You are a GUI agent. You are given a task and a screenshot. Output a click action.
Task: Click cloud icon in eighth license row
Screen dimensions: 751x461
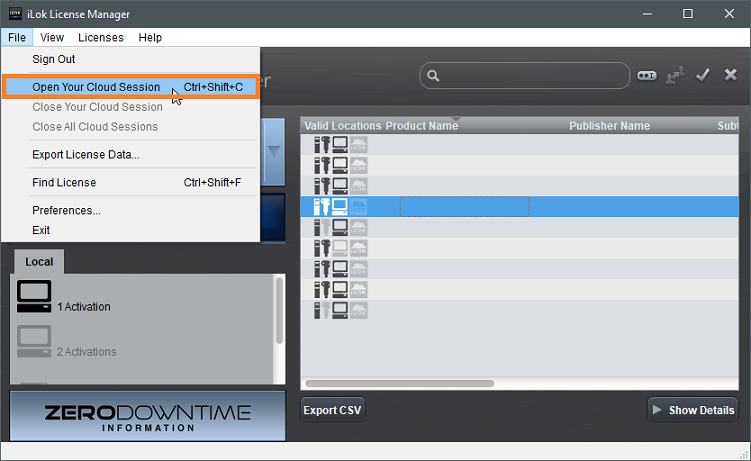pyautogui.click(x=358, y=289)
